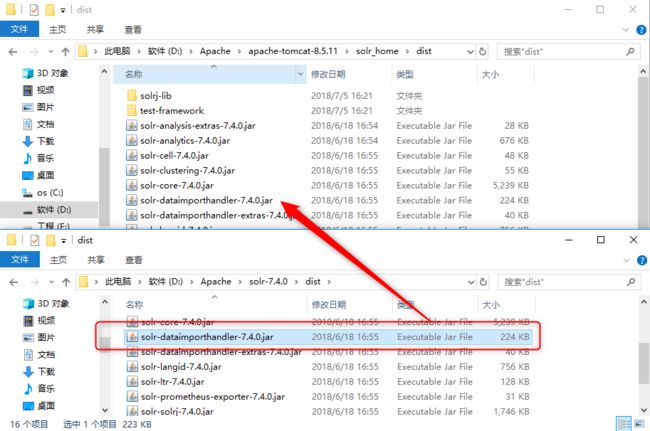Click solr-7.4.0 in the bottom window's address bar
The width and height of the screenshot is (650, 431).
tap(268, 281)
